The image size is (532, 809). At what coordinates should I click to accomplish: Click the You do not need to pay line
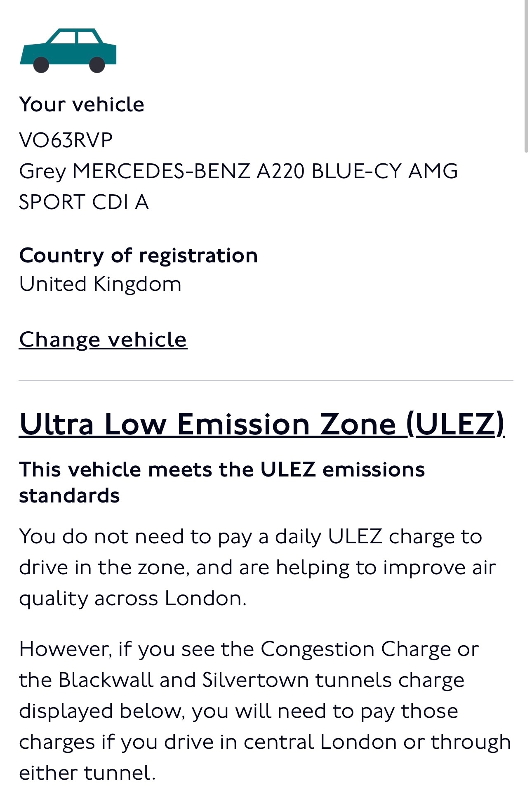coord(250,537)
